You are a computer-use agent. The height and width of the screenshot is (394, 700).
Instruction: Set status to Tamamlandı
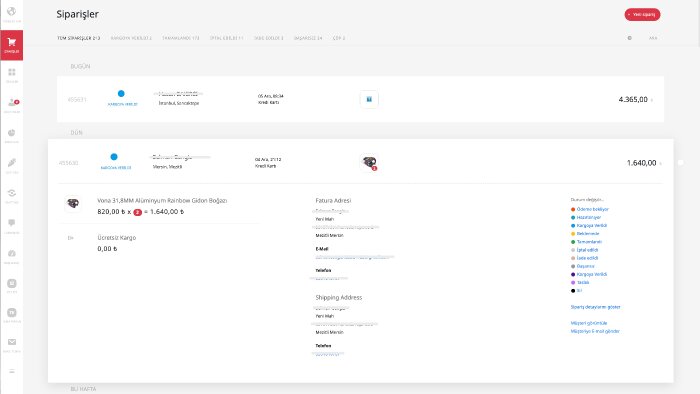(x=586, y=242)
